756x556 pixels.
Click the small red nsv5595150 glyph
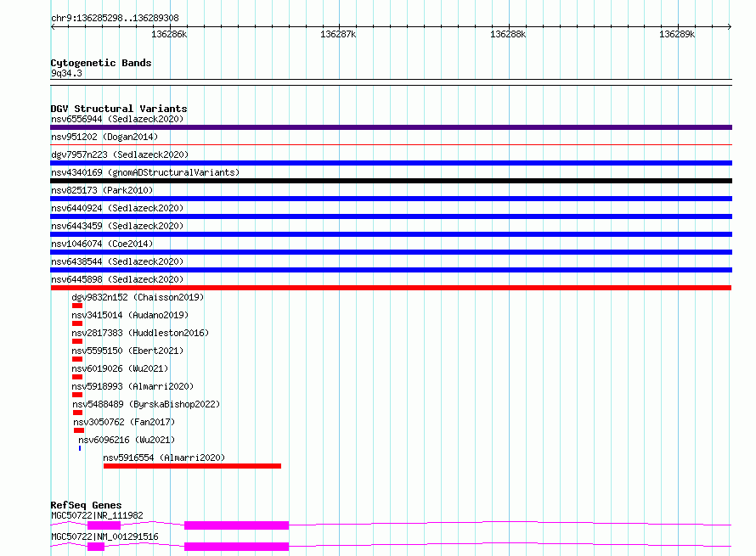(x=77, y=359)
